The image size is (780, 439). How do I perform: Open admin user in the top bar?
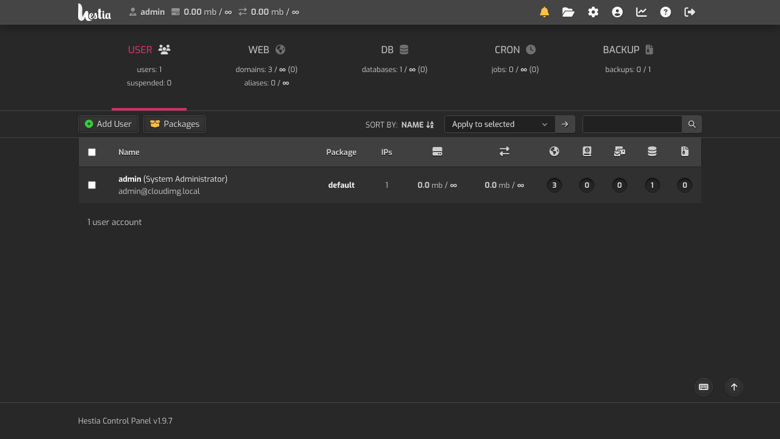click(147, 12)
